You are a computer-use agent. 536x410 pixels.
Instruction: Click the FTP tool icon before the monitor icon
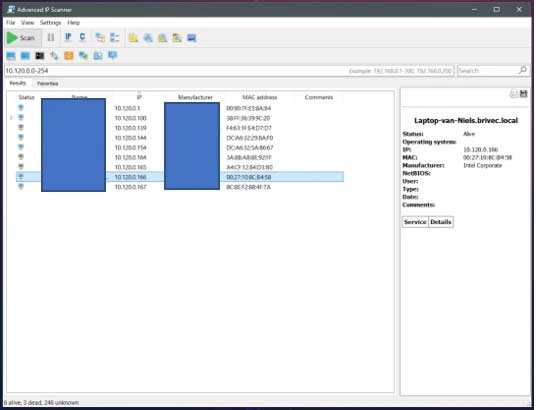[177, 38]
